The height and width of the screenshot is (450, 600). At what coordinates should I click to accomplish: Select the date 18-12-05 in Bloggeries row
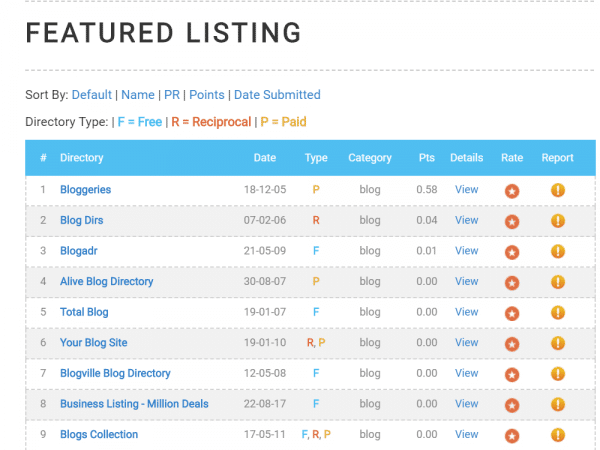coord(265,190)
